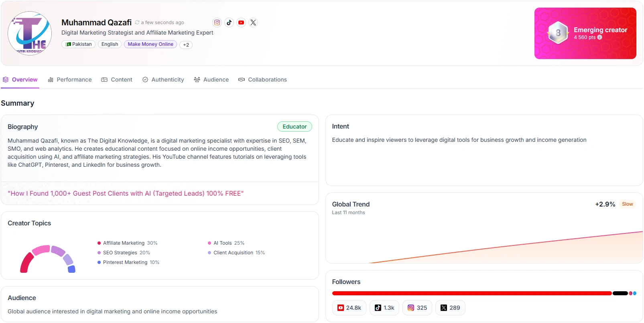Viewport: 644px width, 323px height.
Task: Open the YouTube profile icon
Action: point(241,22)
